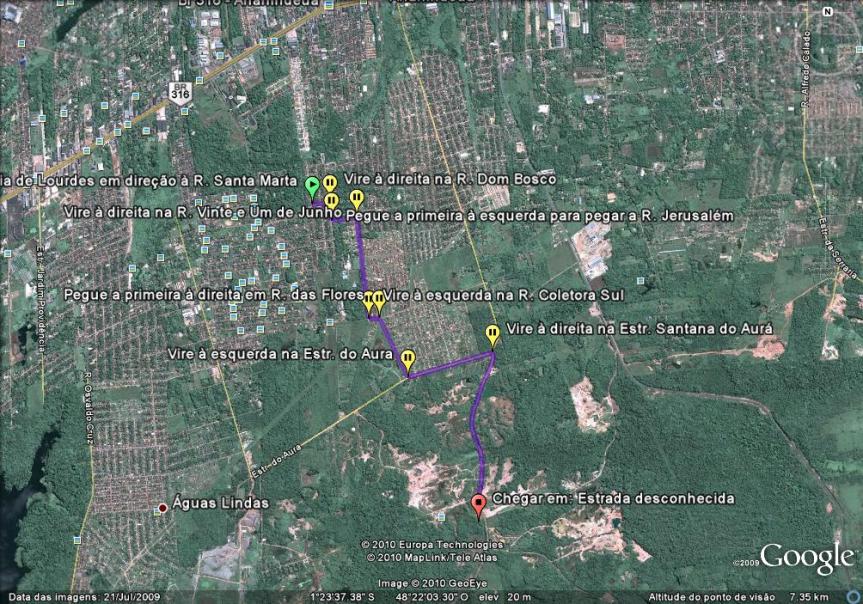Click the green route start pin

(312, 185)
